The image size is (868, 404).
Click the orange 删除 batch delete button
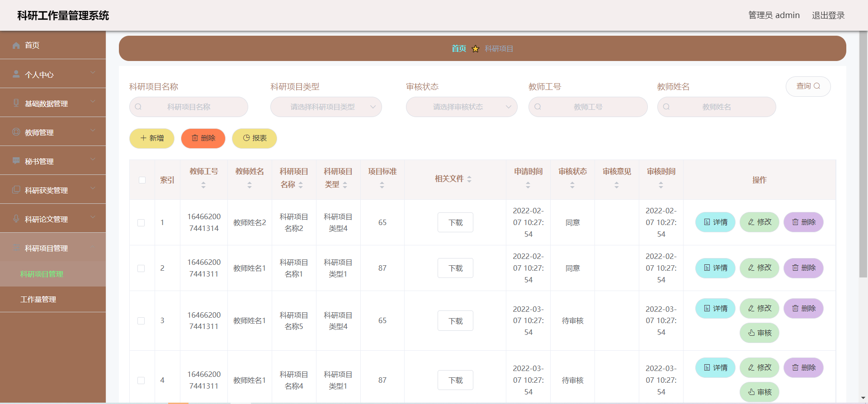[x=203, y=138]
